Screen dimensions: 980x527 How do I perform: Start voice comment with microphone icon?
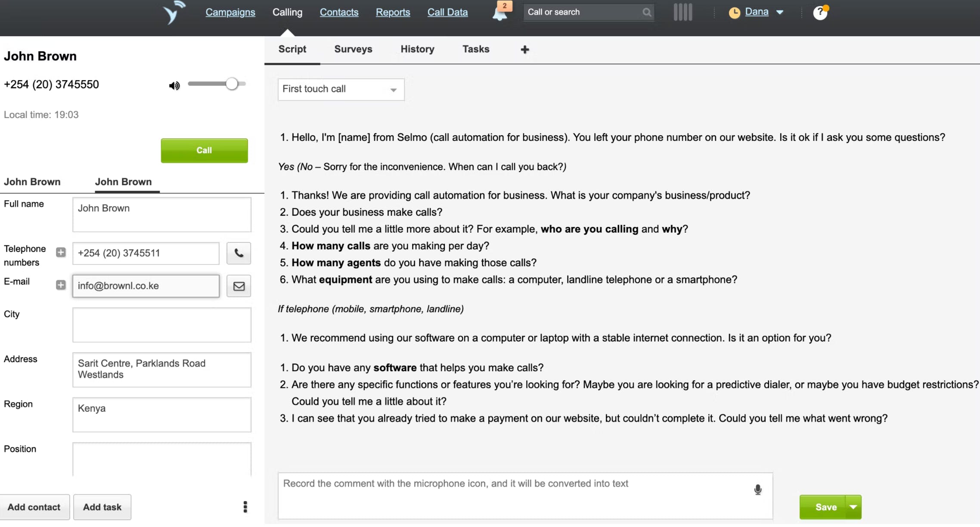[x=758, y=490]
